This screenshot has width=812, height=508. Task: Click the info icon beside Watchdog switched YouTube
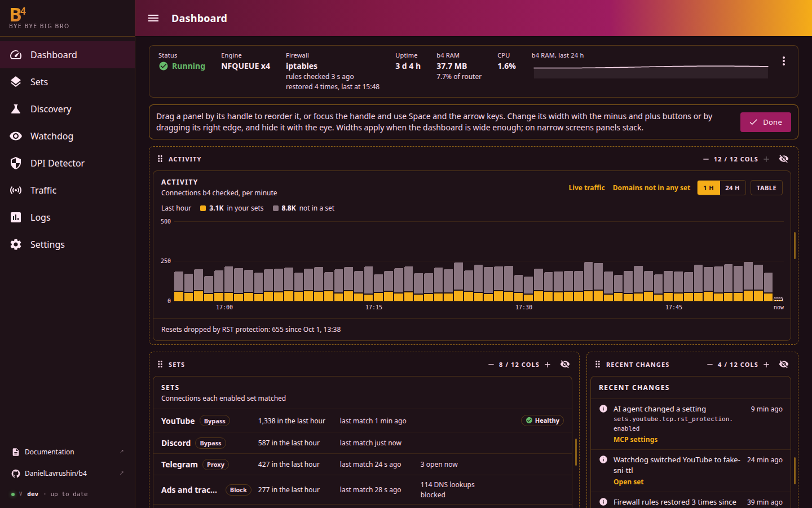tap(603, 459)
